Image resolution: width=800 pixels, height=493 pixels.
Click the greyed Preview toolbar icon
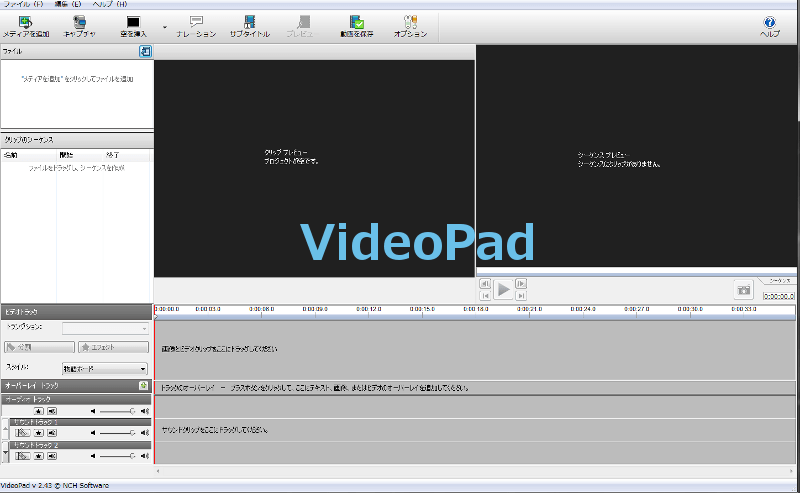(304, 22)
